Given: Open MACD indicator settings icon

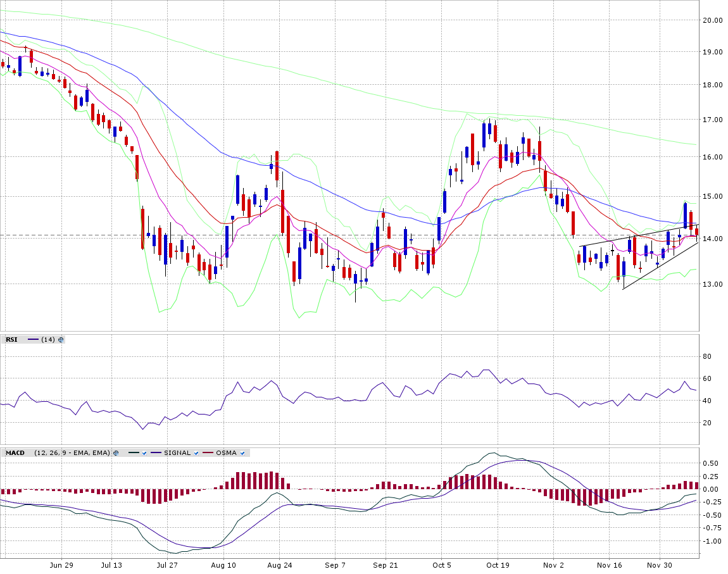Looking at the screenshot, I should (x=116, y=453).
